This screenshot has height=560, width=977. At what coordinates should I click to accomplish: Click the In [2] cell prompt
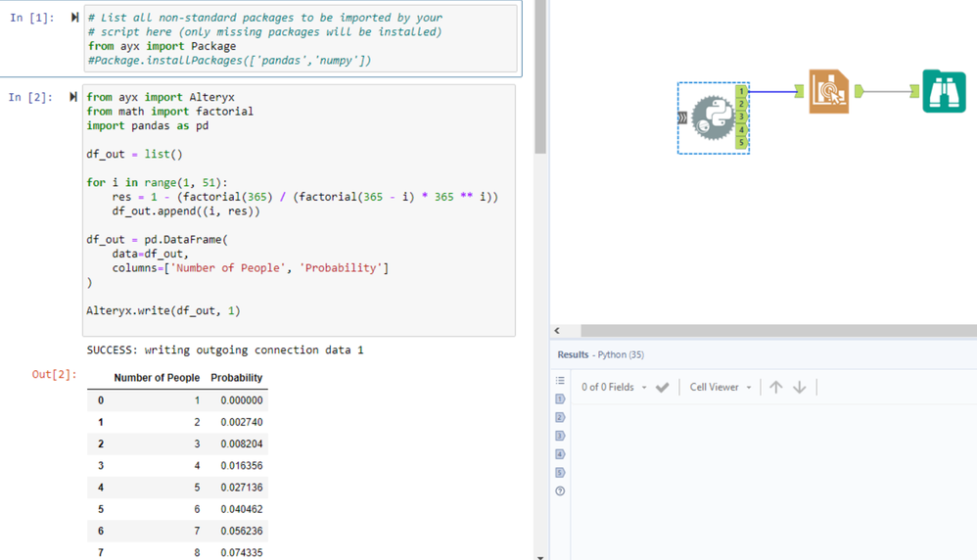tap(30, 97)
